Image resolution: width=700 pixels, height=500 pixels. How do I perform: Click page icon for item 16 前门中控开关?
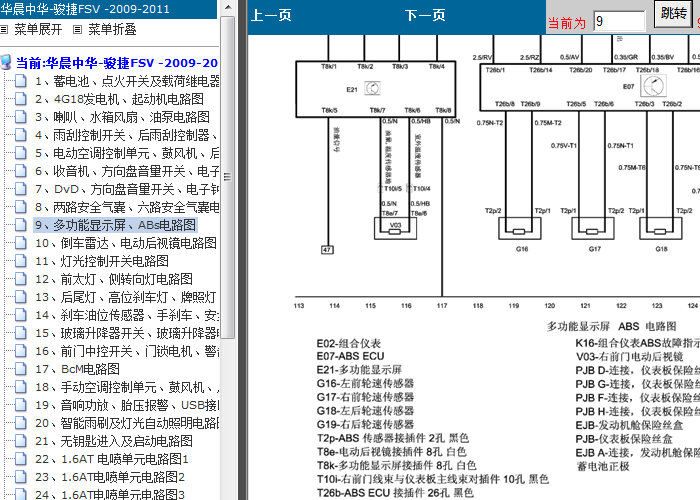point(21,351)
